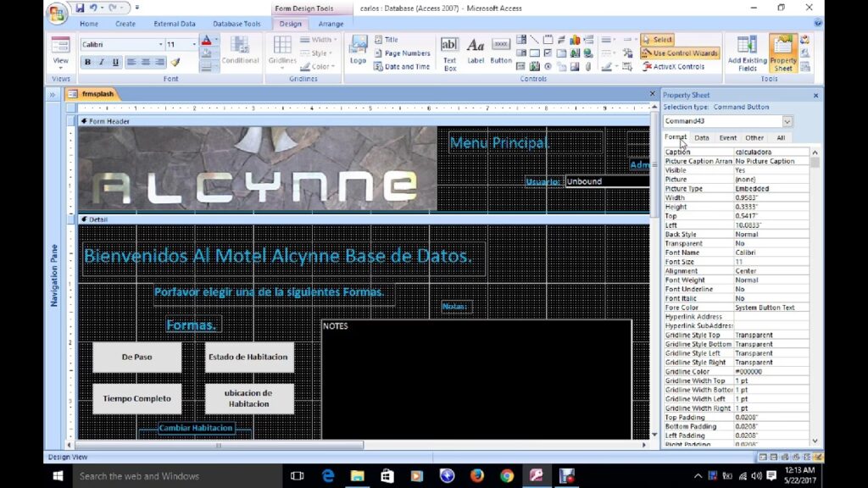Screen dimensions: 868x488
Task: Insert a Logo into the form
Action: 358,51
